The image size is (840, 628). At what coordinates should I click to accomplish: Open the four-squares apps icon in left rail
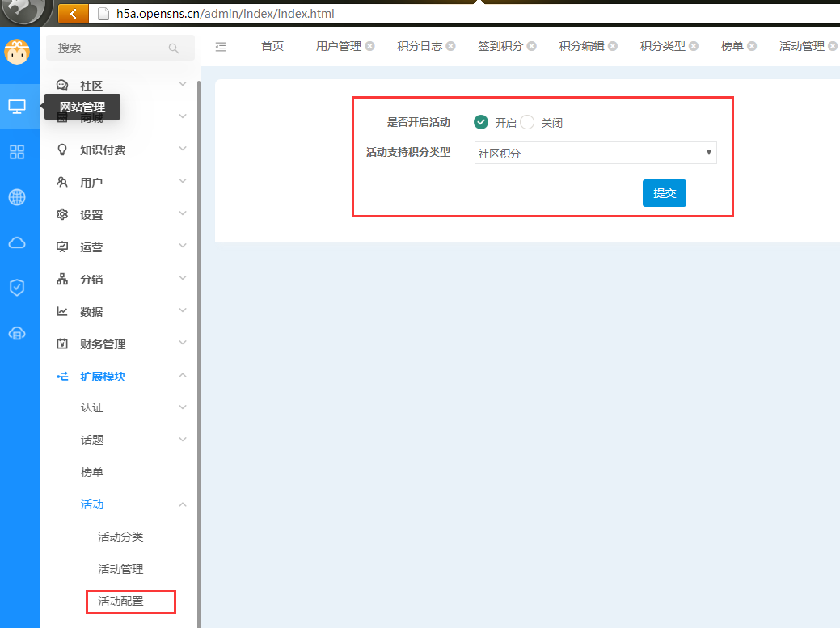coord(17,152)
